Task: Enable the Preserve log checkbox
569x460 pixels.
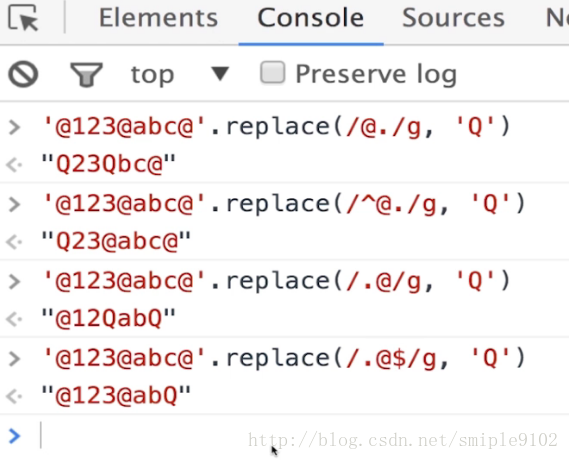Action: (273, 73)
